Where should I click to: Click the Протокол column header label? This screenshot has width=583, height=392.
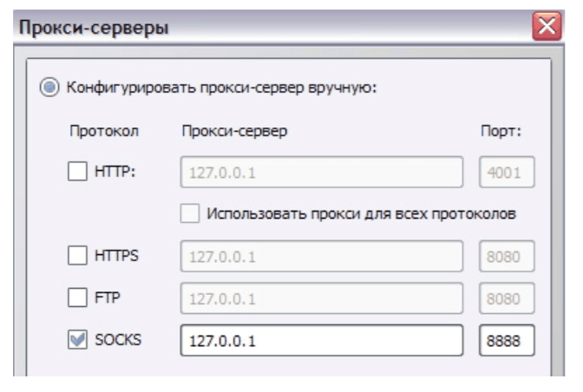click(104, 133)
